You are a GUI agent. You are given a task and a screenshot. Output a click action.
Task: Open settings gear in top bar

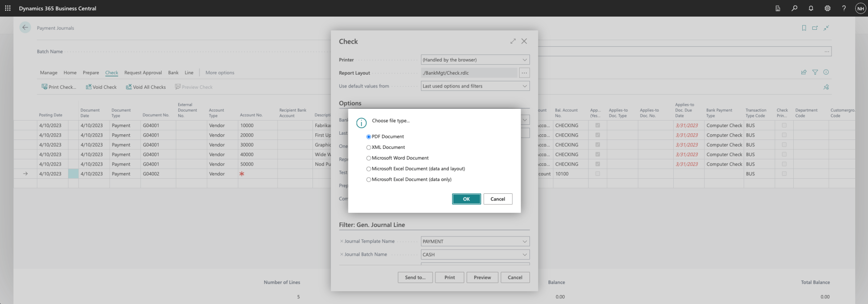click(827, 8)
